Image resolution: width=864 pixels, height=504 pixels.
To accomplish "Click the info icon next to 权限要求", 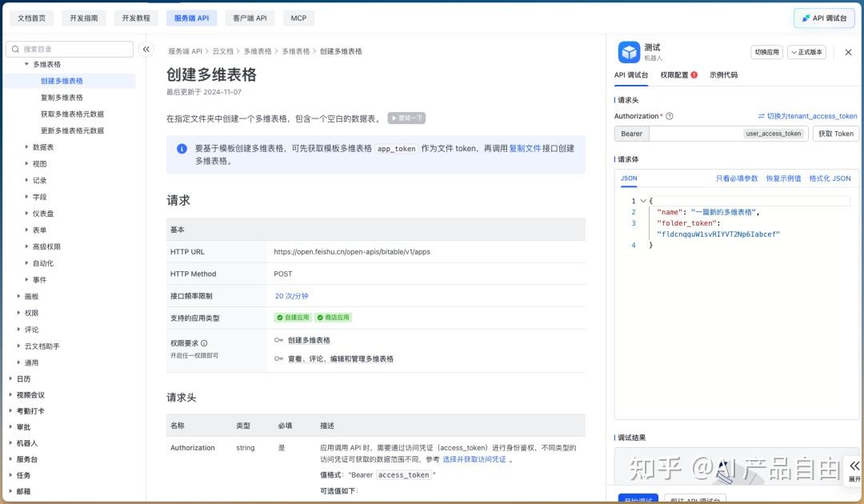I will click(x=204, y=343).
